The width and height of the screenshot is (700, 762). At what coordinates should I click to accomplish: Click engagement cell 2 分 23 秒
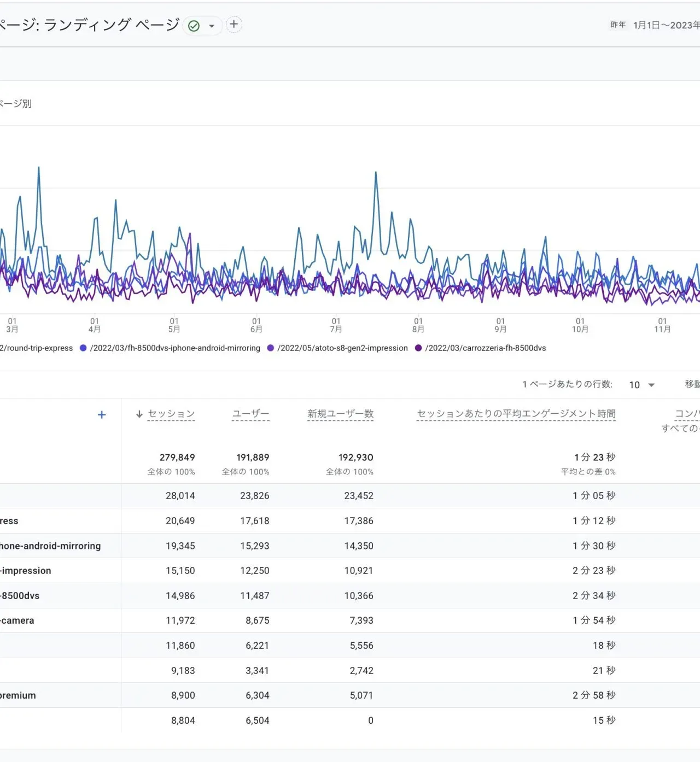594,571
